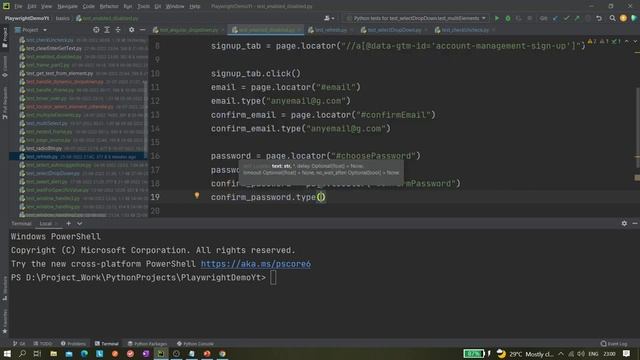Switch to test_angular_dropdown.py editor tab
Screen dimensions: 640x360
pyautogui.click(x=189, y=30)
